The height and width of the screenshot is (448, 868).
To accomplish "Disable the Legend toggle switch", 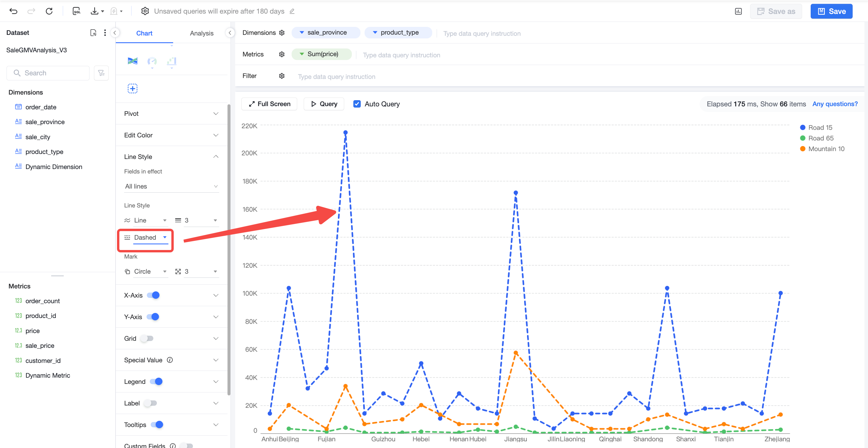I will (156, 381).
